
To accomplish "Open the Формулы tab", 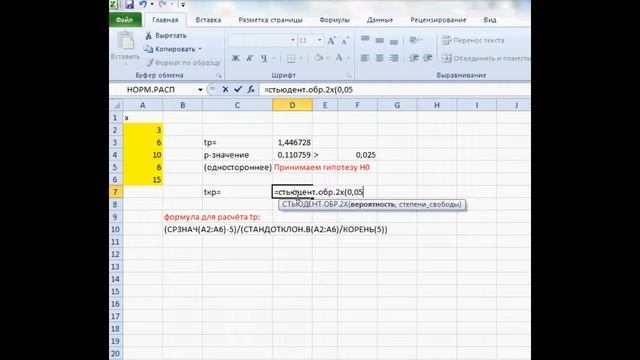I will [x=334, y=20].
